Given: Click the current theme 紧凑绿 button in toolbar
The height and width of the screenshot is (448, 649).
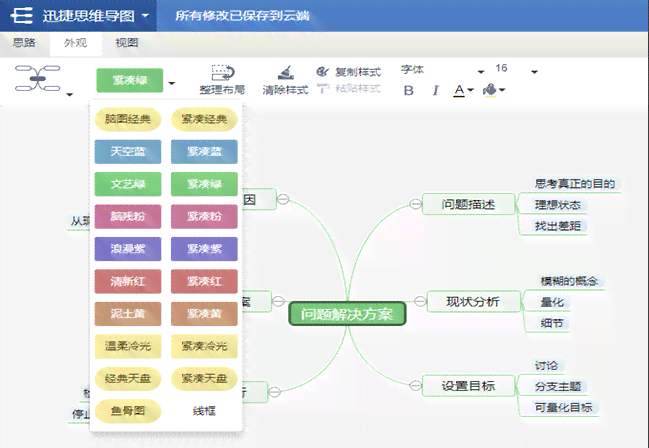Looking at the screenshot, I should [x=130, y=80].
